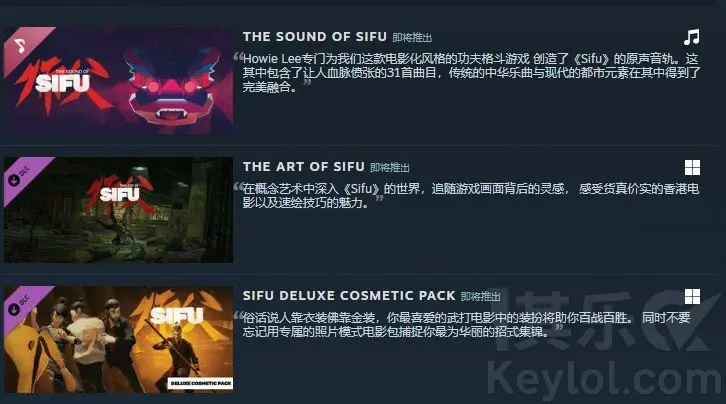
Task: Click 即将推出 label next to Sifu Deluxe Cosmetic Pack
Action: [481, 297]
